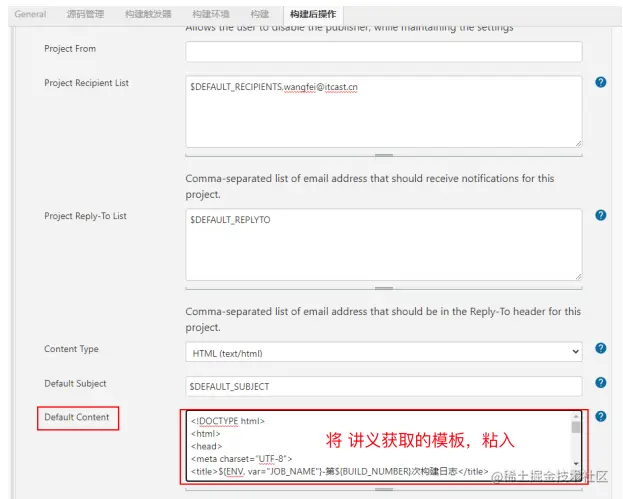
Task: Click inside Project Reply-To List textarea
Action: [x=384, y=245]
